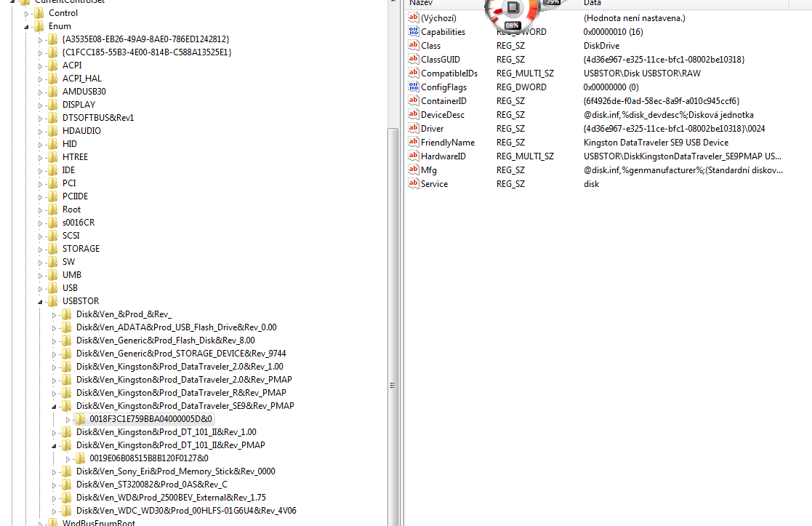Click the HardwareID value icon
Image resolution: width=812 pixels, height=526 pixels.
pos(413,156)
